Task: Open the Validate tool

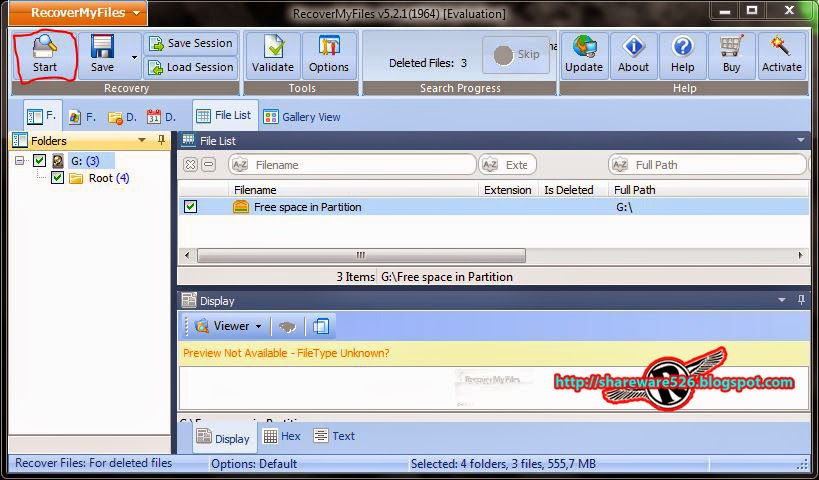Action: pos(273,55)
